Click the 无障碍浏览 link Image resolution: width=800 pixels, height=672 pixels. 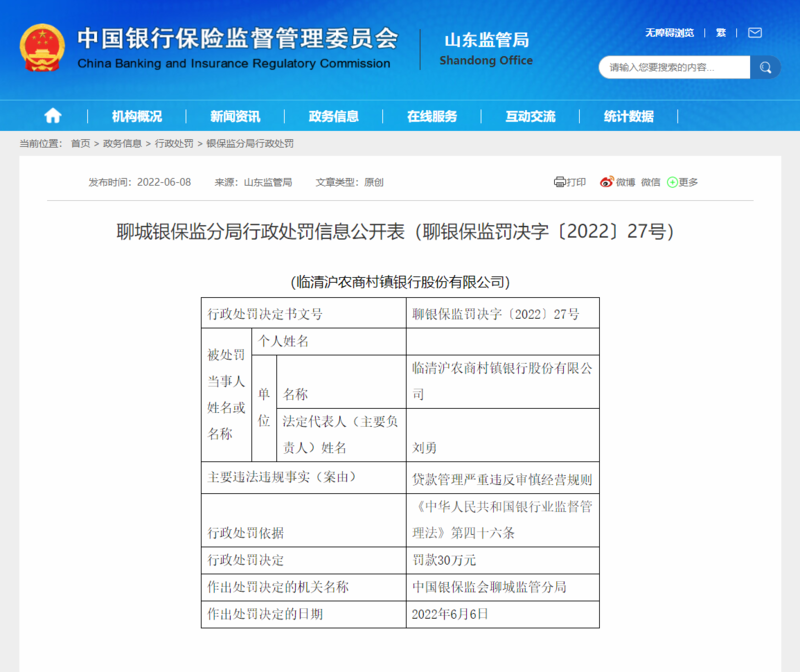point(669,33)
